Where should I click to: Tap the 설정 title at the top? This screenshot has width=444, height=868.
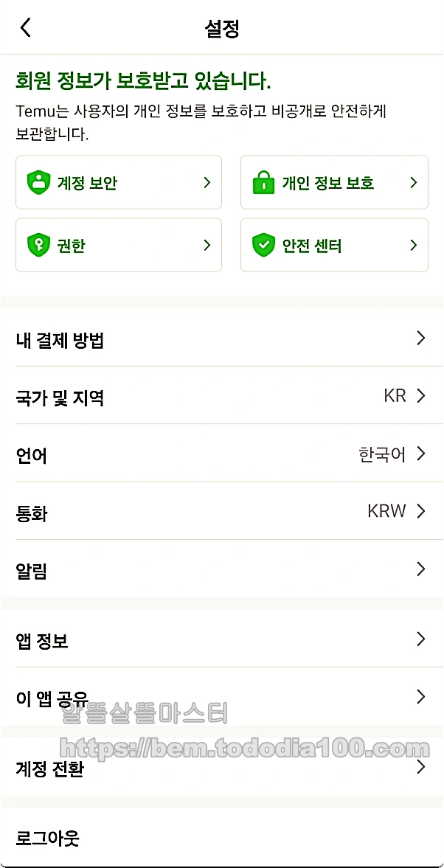pyautogui.click(x=222, y=27)
